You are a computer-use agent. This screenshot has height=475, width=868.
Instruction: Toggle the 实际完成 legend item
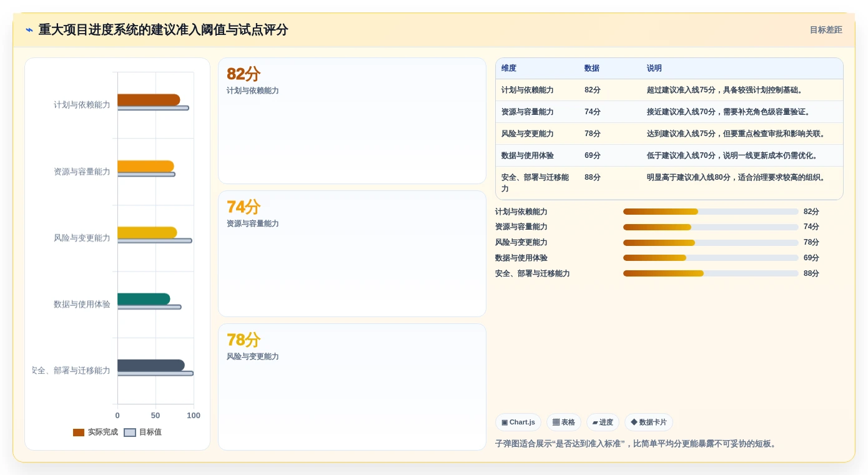pyautogui.click(x=96, y=432)
